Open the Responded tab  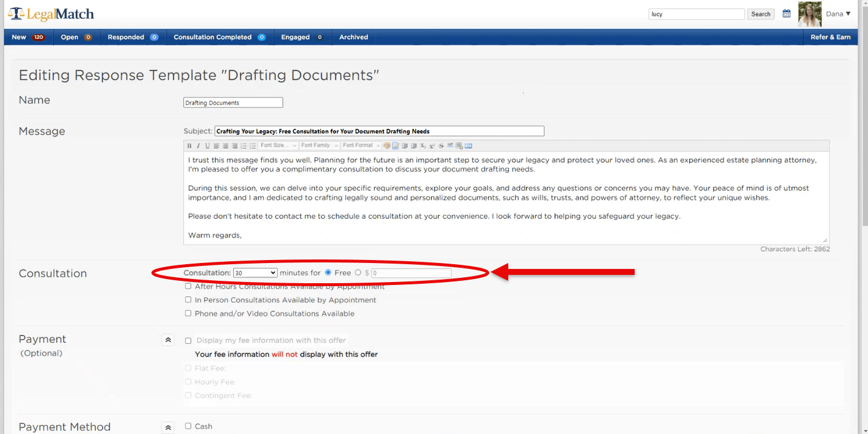(x=132, y=37)
